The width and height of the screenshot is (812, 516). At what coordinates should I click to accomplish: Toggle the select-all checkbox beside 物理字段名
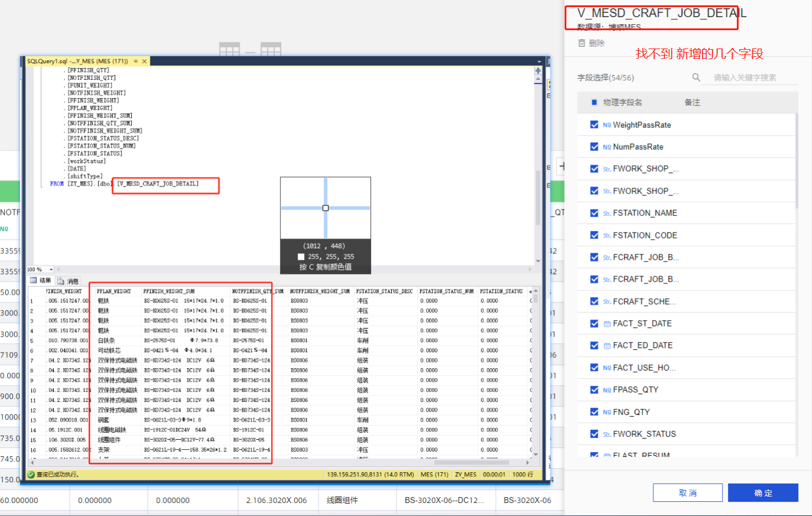[594, 102]
